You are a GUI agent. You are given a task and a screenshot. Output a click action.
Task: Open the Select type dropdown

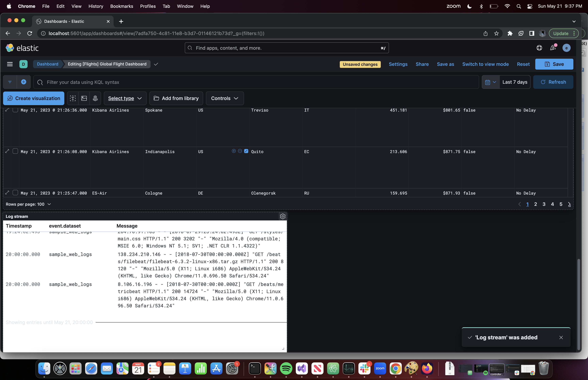125,98
